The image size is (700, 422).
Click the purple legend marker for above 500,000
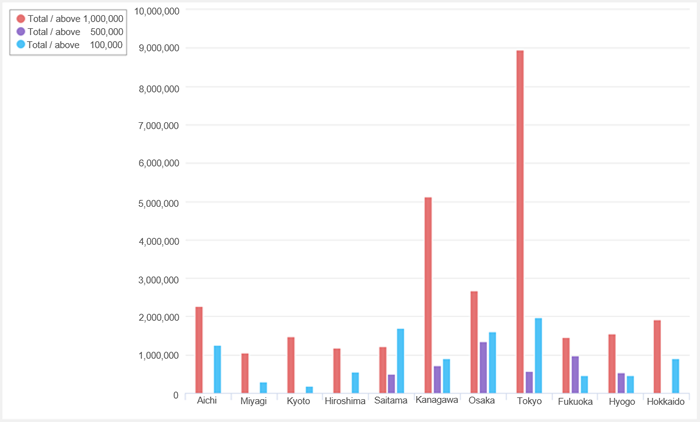(x=21, y=32)
